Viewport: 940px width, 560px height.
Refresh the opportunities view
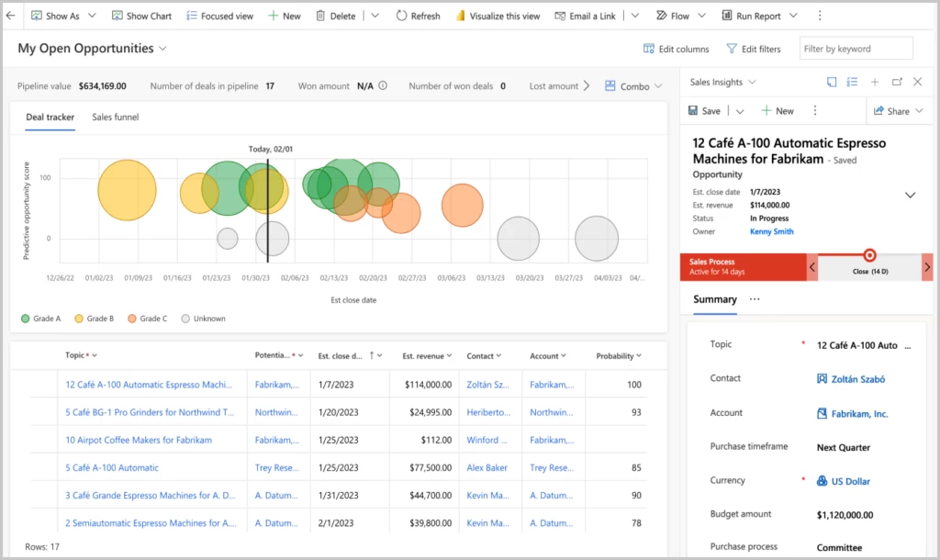pos(418,15)
